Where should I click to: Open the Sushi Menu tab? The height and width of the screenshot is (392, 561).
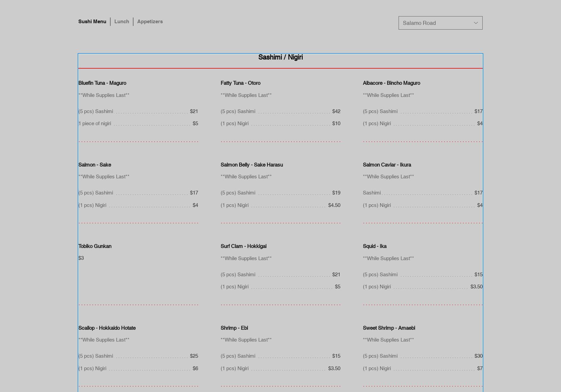pyautogui.click(x=92, y=22)
